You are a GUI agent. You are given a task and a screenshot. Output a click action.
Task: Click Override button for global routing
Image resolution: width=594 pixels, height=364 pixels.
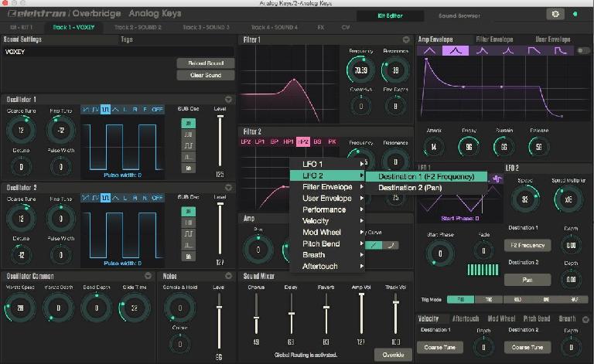click(x=393, y=355)
